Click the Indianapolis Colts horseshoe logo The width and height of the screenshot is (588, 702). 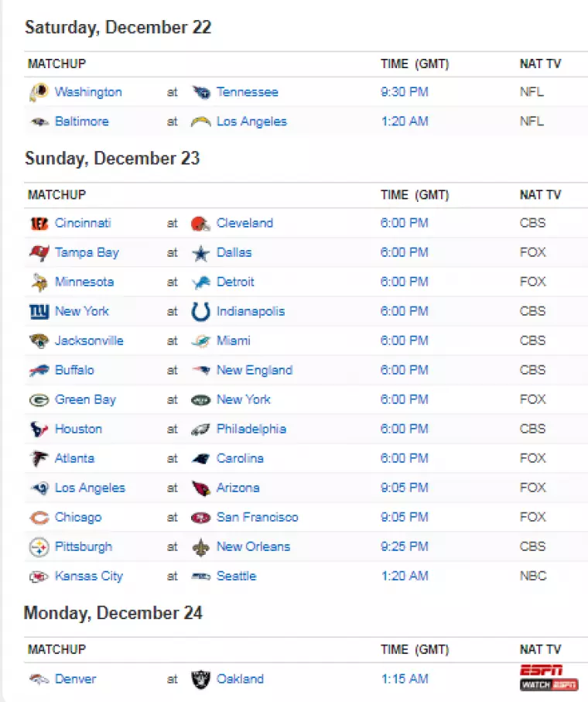[x=200, y=312]
